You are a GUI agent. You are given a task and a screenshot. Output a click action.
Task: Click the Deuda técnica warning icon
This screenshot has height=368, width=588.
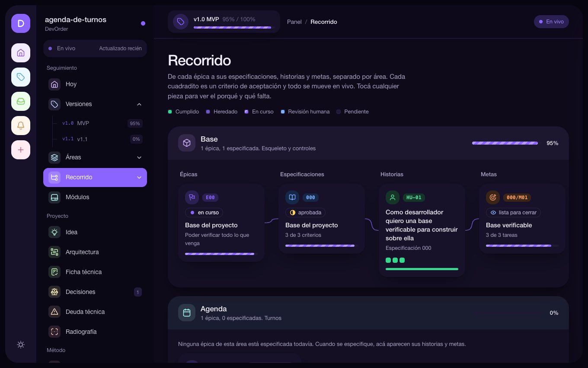(x=54, y=312)
